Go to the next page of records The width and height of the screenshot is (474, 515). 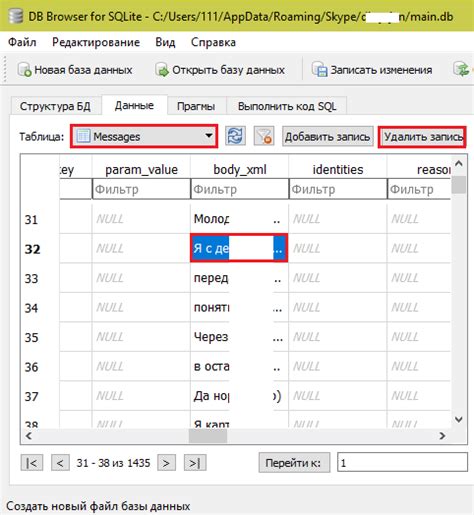coord(166,463)
